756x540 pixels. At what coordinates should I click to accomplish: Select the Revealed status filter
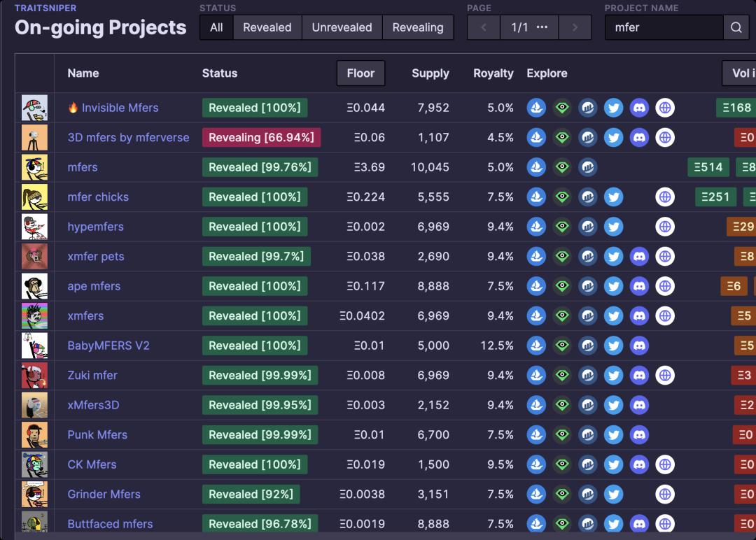(267, 28)
